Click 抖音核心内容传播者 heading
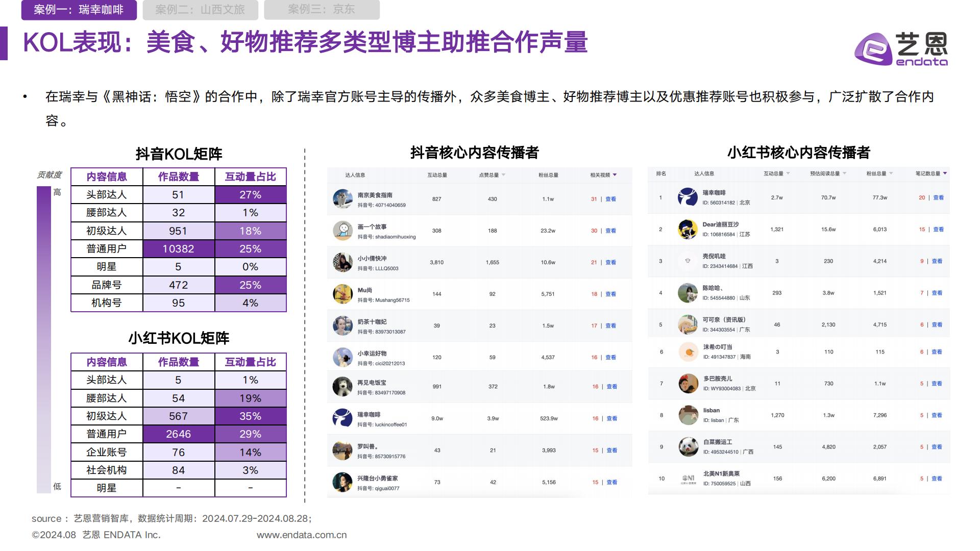 475,153
